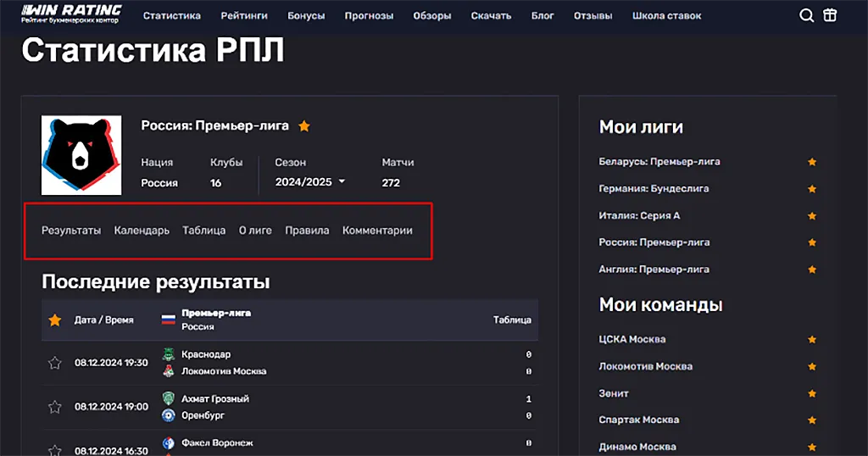Viewport: 868px width, 456px height.
Task: Open Германия: Бундеслига league link
Action: pos(654,189)
